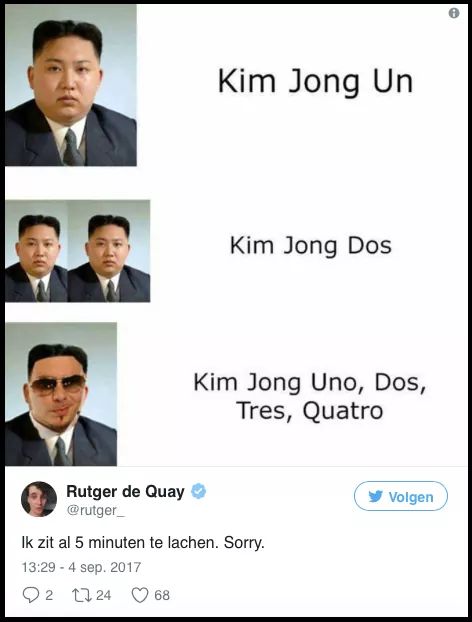Click the retweet count 24
Image resolution: width=472 pixels, height=622 pixels.
click(103, 595)
